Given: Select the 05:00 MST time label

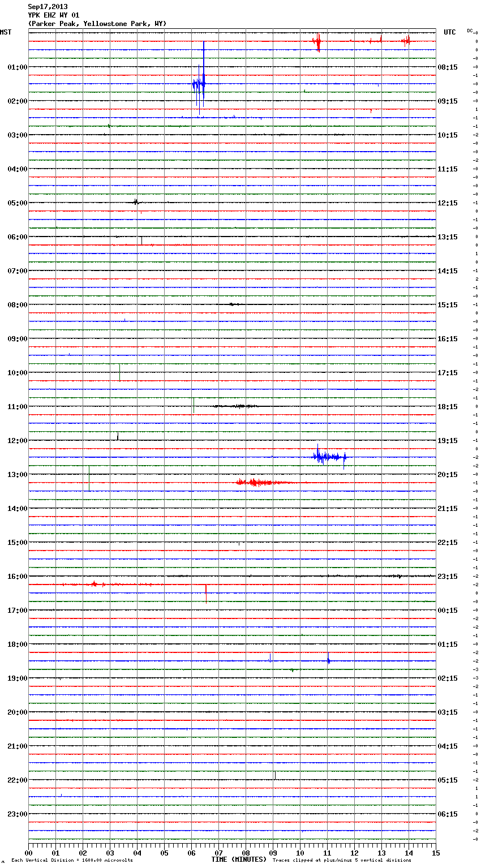Looking at the screenshot, I should coord(18,203).
